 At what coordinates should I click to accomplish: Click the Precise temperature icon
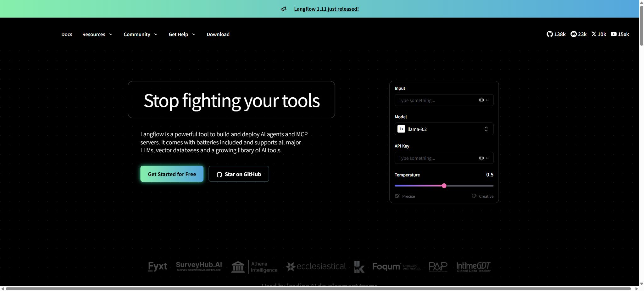397,196
